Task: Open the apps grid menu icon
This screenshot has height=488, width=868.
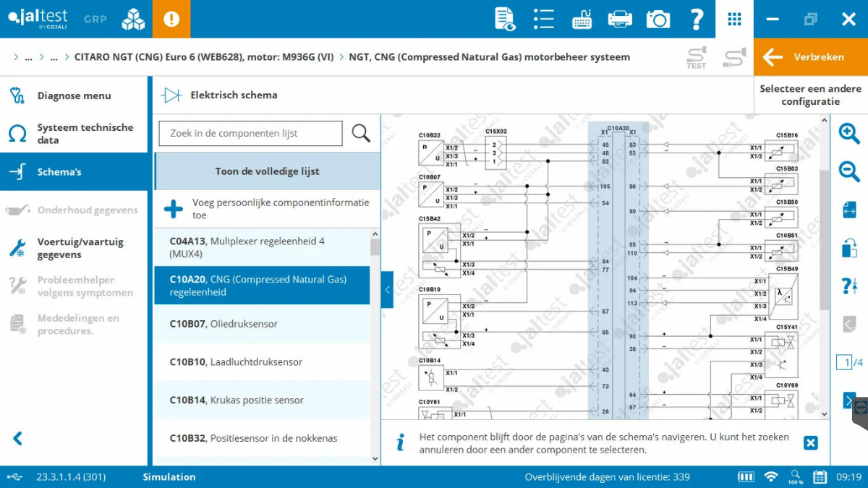Action: click(734, 19)
